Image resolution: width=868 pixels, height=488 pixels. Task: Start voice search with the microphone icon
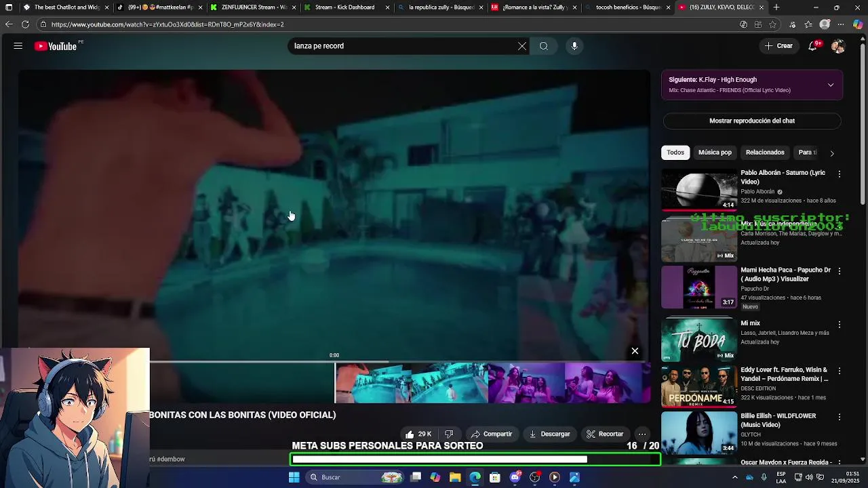coord(574,46)
